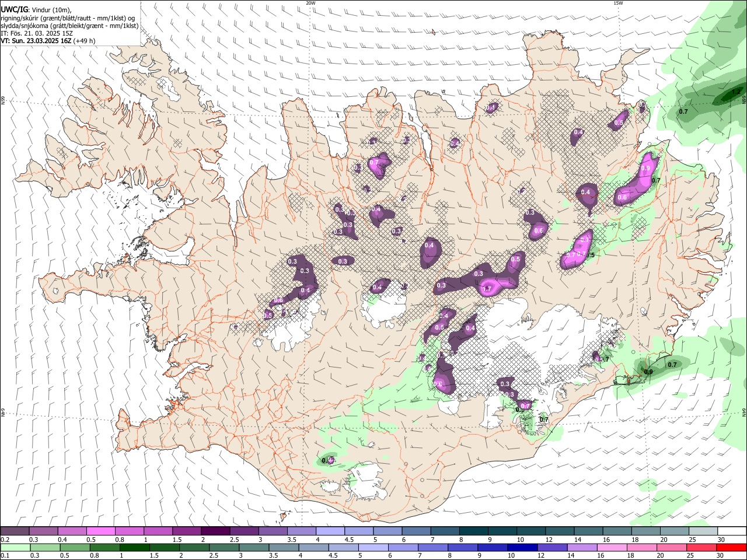Click the 20W longitude label

click(x=311, y=3)
